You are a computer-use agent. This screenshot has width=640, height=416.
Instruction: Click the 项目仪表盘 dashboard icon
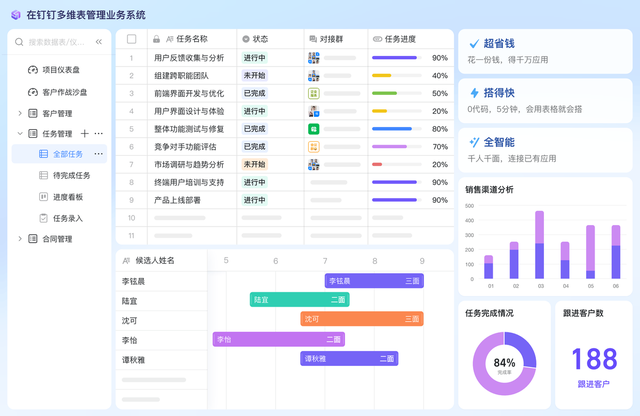pos(33,70)
